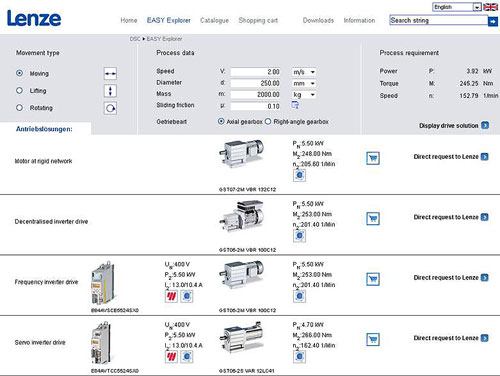Open the mass unit kg dropdown
This screenshot has height=376, width=500.
pos(304,95)
